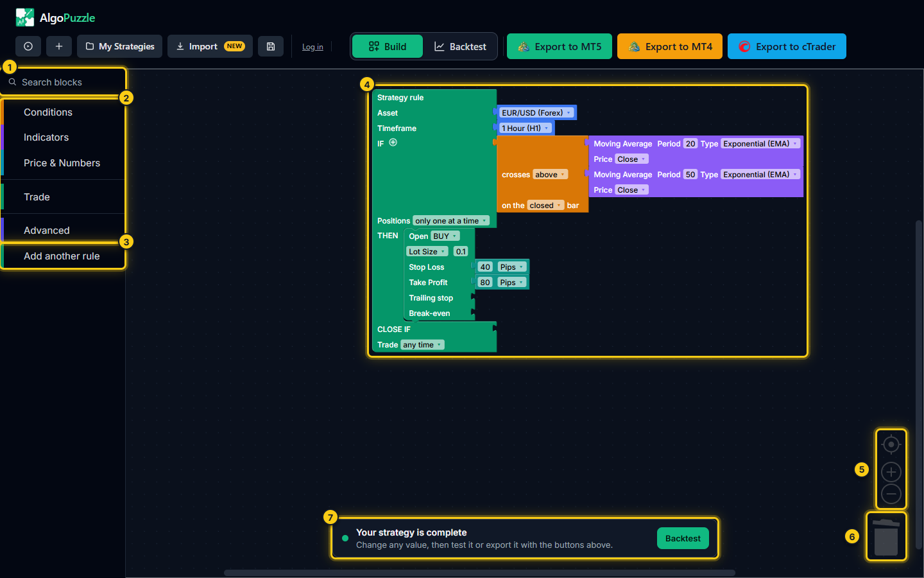Screen dimensions: 924x578
Task: Click the Import button
Action: click(x=210, y=46)
